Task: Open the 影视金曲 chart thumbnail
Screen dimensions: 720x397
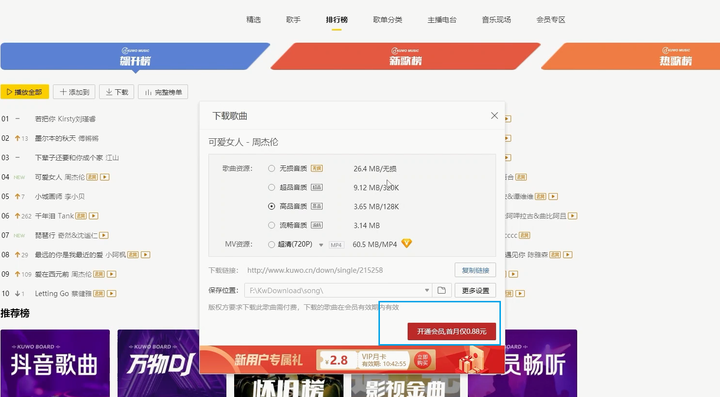Action: click(405, 386)
